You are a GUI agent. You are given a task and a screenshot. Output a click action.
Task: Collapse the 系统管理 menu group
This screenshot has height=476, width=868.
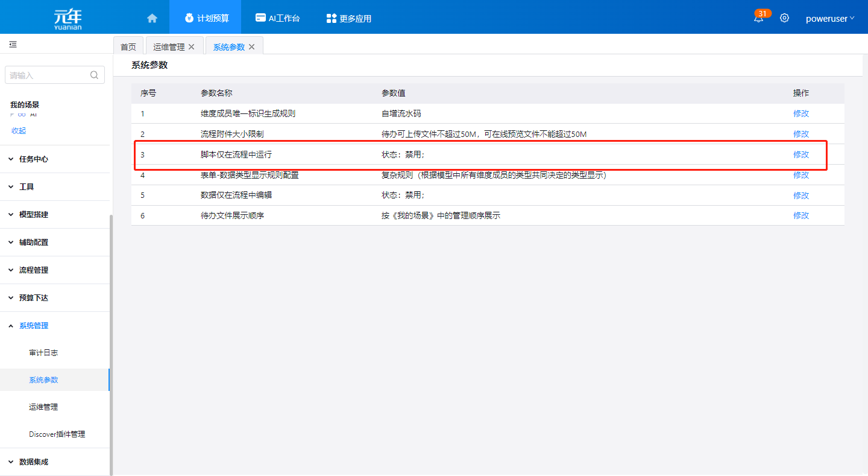[x=34, y=326]
